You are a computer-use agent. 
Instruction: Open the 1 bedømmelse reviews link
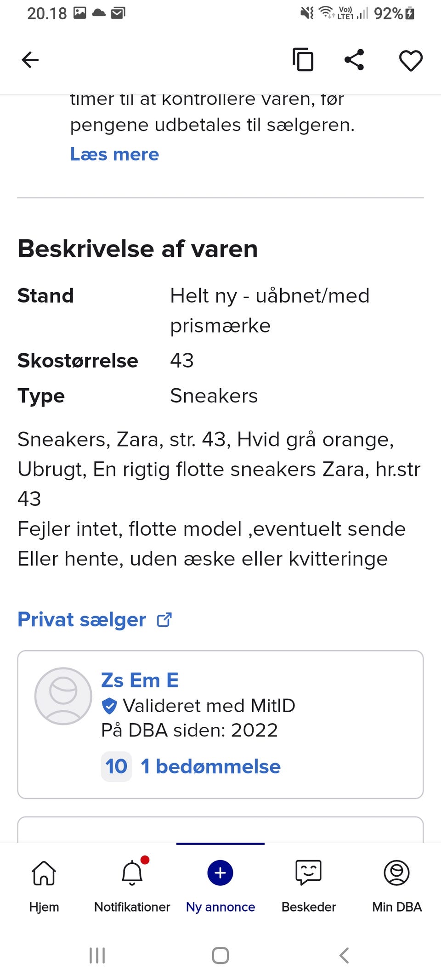point(211,766)
